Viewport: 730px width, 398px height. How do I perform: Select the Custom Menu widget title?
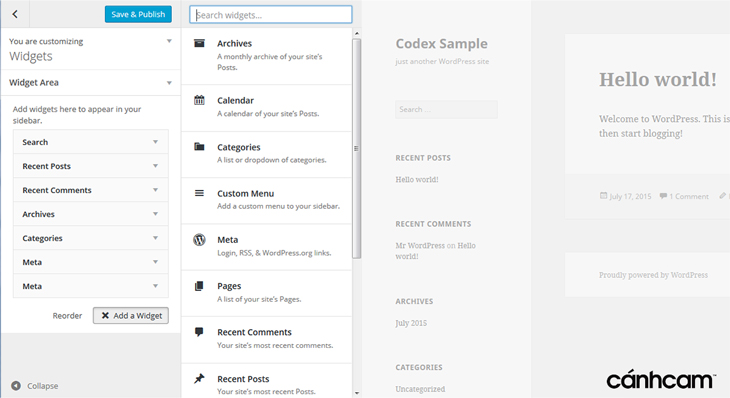tap(245, 193)
